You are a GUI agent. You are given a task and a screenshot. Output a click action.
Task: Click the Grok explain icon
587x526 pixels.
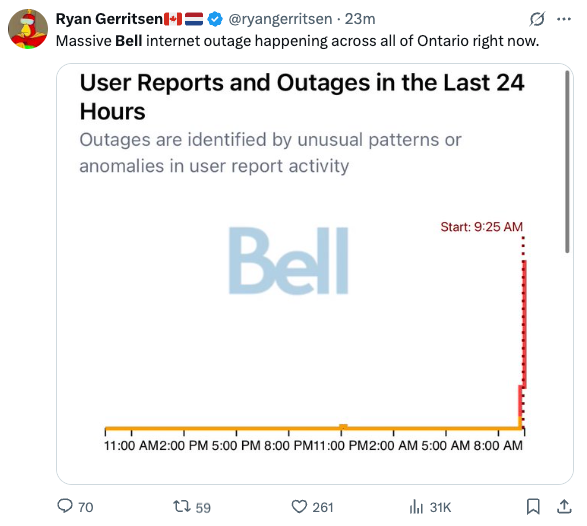[x=537, y=19]
